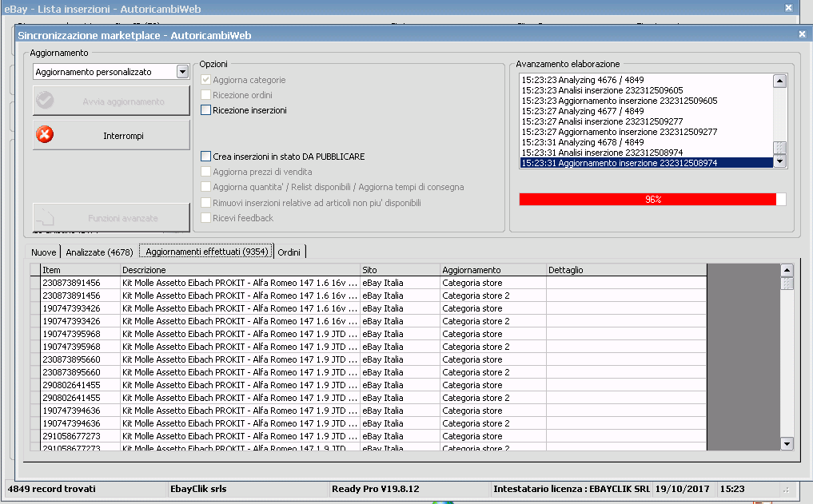Click the up arrow of the log scrollbar
The image size is (813, 504).
click(x=779, y=81)
